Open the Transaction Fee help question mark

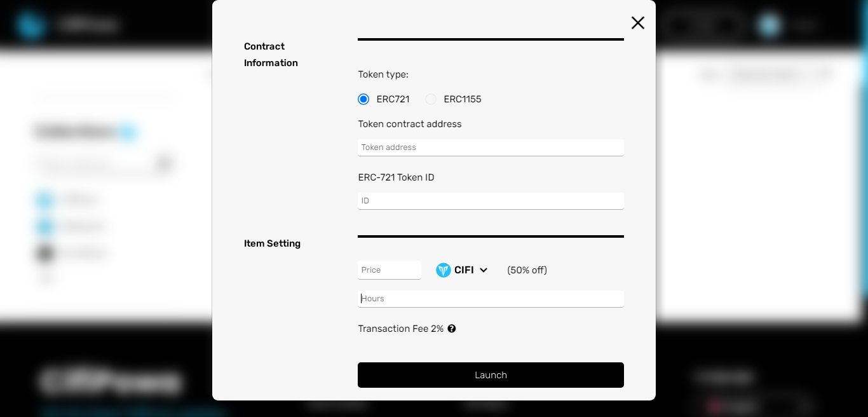point(452,329)
